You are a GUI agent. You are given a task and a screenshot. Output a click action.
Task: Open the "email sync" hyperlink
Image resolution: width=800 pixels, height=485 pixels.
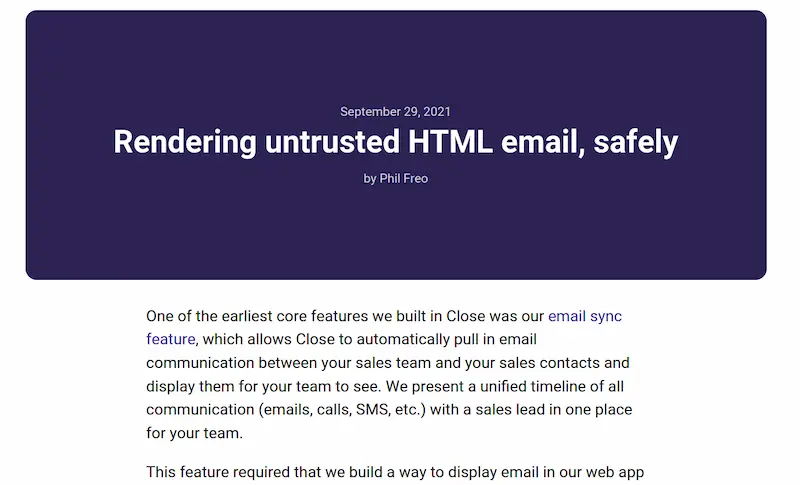(x=585, y=316)
